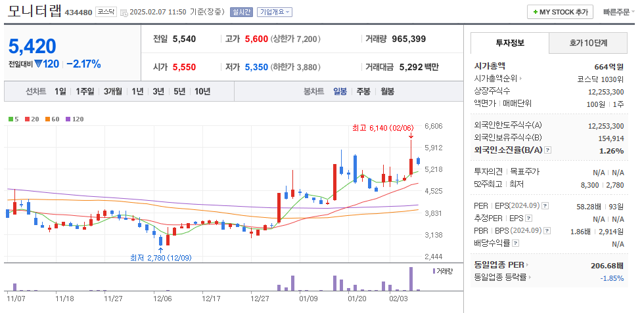This screenshot has height=313, width=644.
Task: Select the 1주일 line chart period
Action: click(x=85, y=91)
